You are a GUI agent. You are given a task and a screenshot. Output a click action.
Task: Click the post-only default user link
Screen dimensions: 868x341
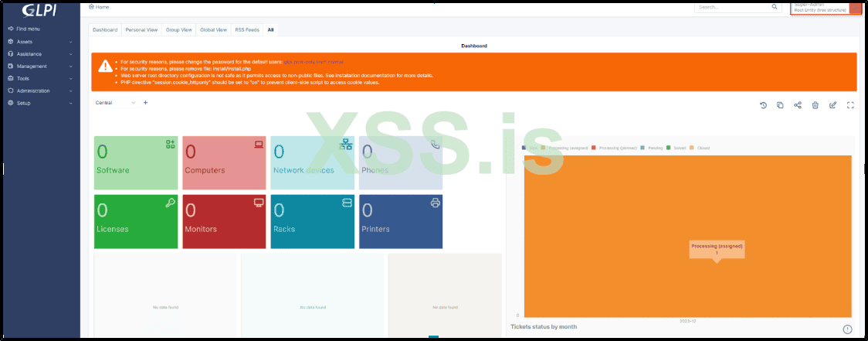[x=304, y=62]
